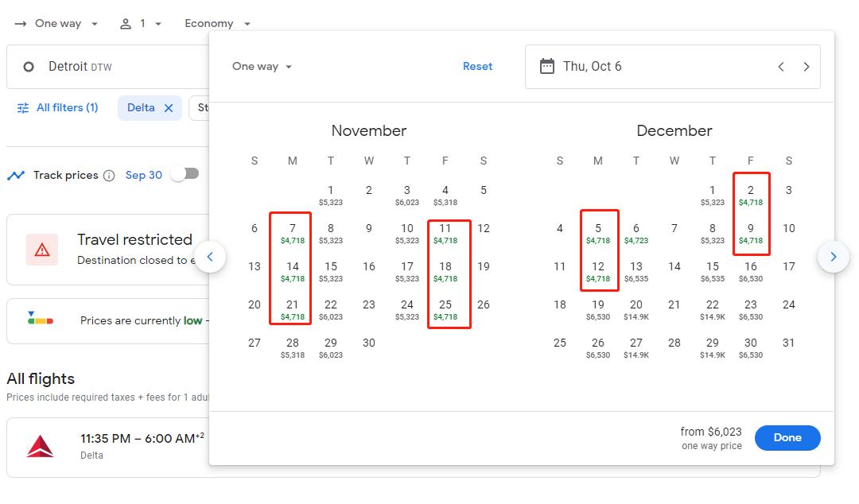Show earlier months with left circle arrow
859x504 pixels.
[210, 257]
